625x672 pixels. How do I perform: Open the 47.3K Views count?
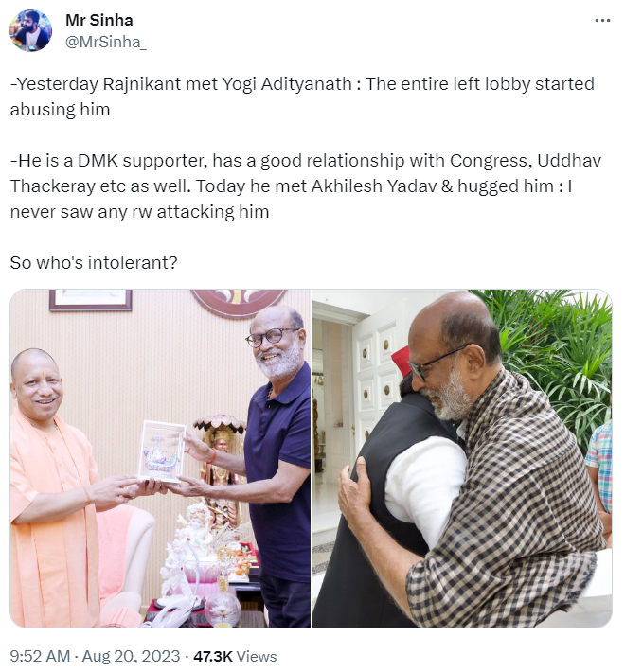tap(235, 656)
